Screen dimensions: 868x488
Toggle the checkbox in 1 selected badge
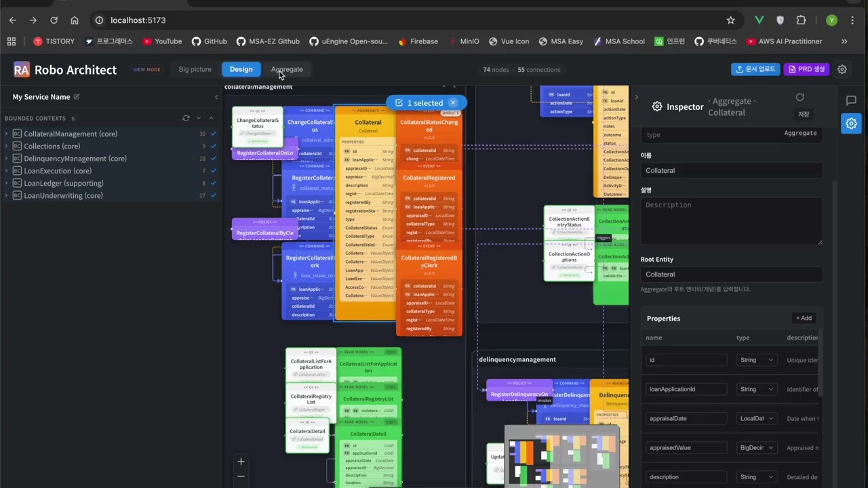click(x=399, y=103)
